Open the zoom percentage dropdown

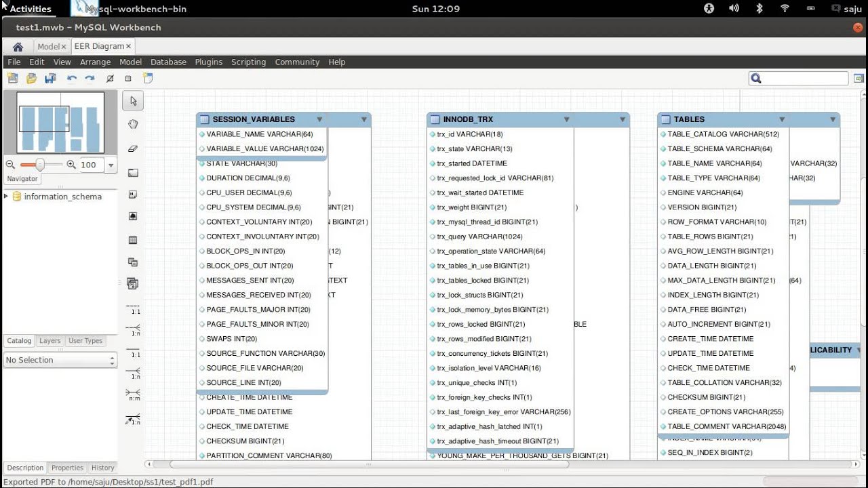point(111,165)
